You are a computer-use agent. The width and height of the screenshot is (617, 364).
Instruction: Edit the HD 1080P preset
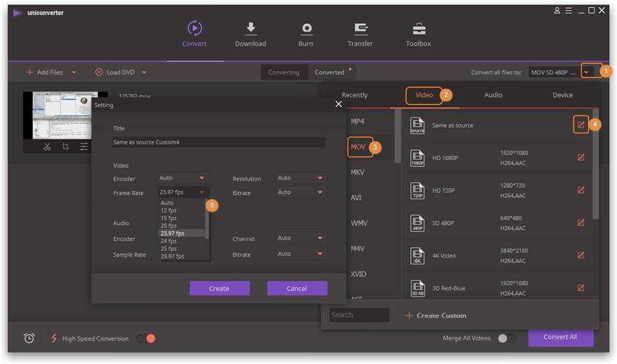pyautogui.click(x=581, y=157)
